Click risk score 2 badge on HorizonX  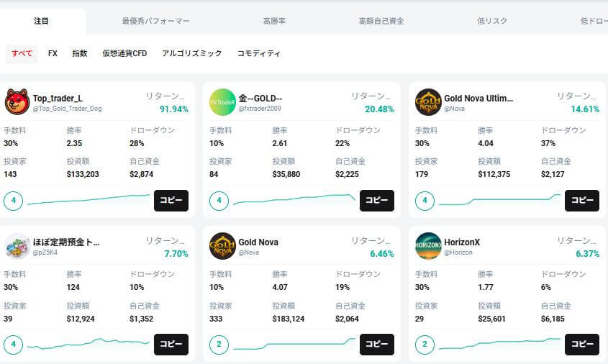(425, 345)
